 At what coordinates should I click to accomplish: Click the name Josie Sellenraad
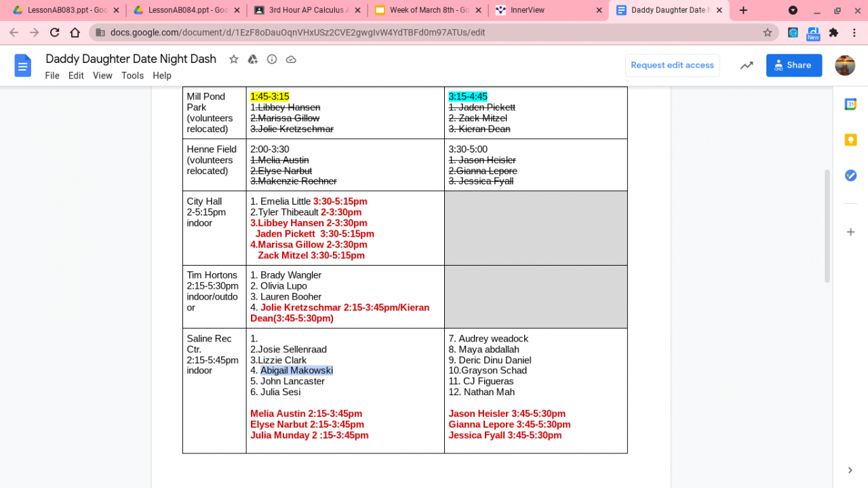tap(292, 350)
